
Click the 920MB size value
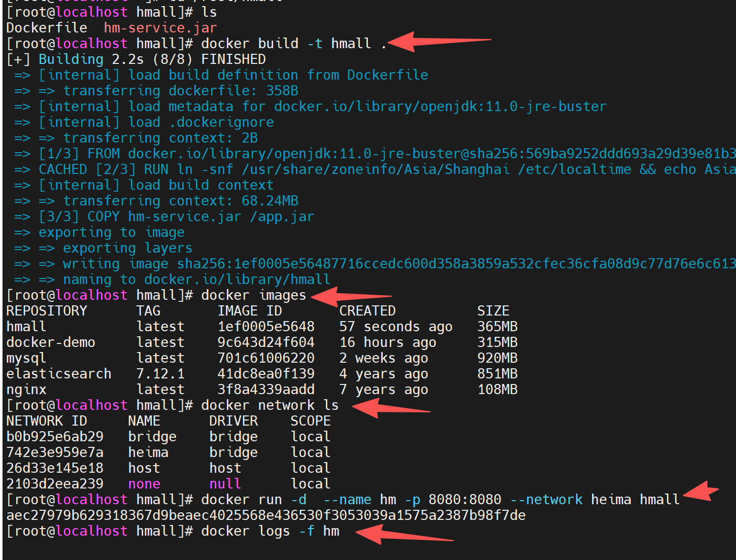coord(497,358)
